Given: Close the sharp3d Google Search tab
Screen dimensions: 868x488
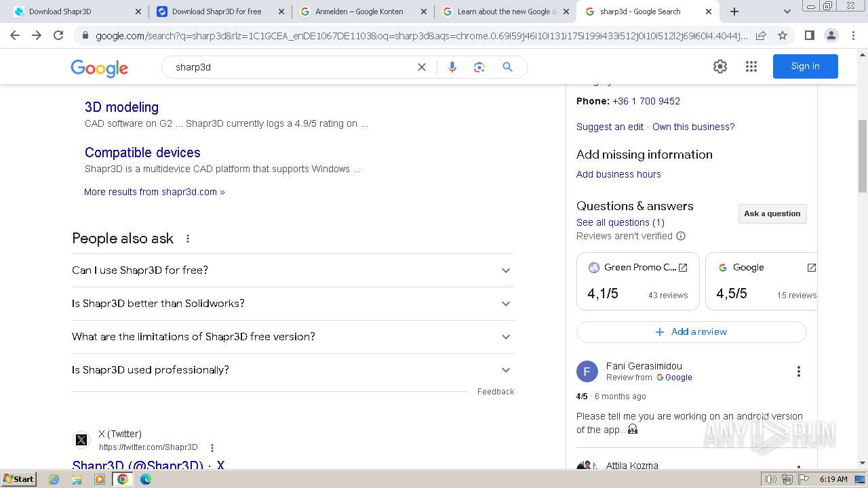Looking at the screenshot, I should tap(709, 12).
